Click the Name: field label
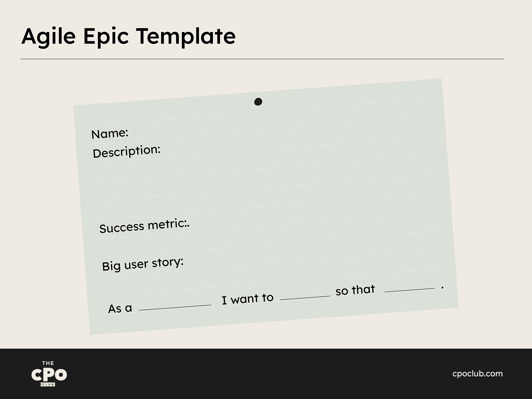 110,133
